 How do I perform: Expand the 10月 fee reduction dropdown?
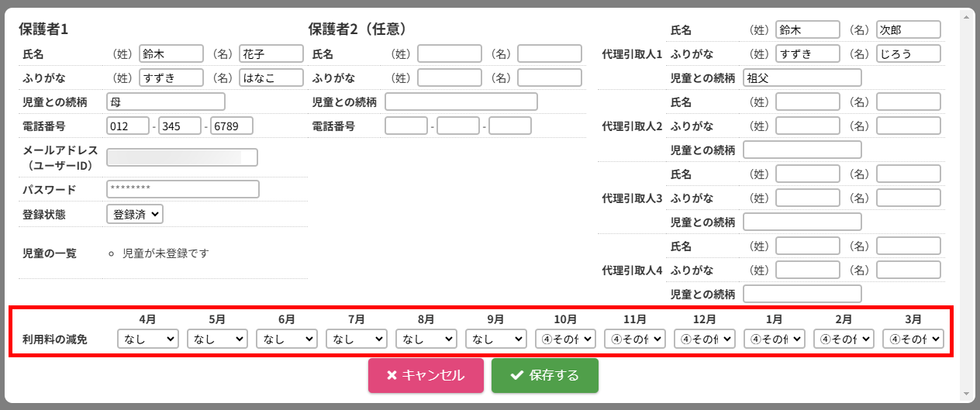pyautogui.click(x=565, y=339)
